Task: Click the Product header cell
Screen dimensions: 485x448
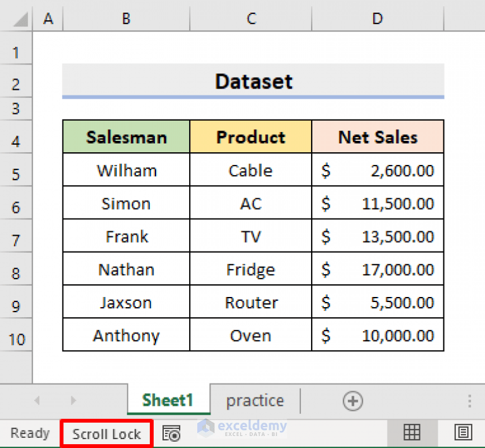Action: pos(251,136)
